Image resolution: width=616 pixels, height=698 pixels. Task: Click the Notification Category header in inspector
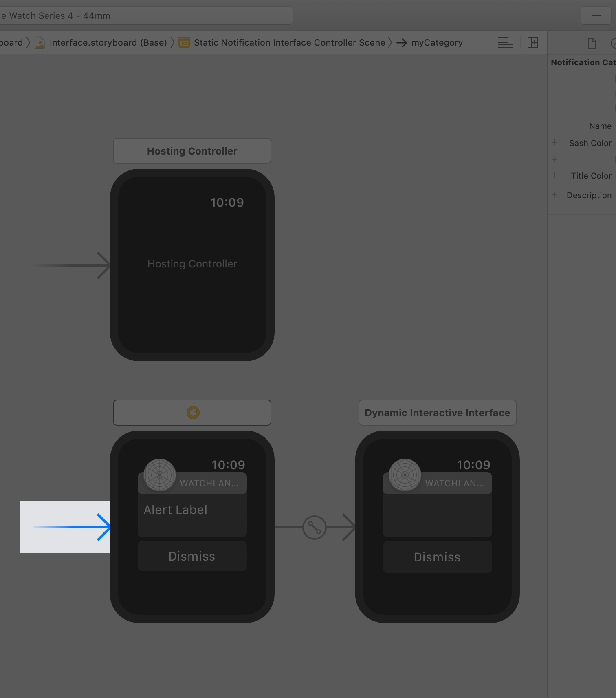click(583, 62)
